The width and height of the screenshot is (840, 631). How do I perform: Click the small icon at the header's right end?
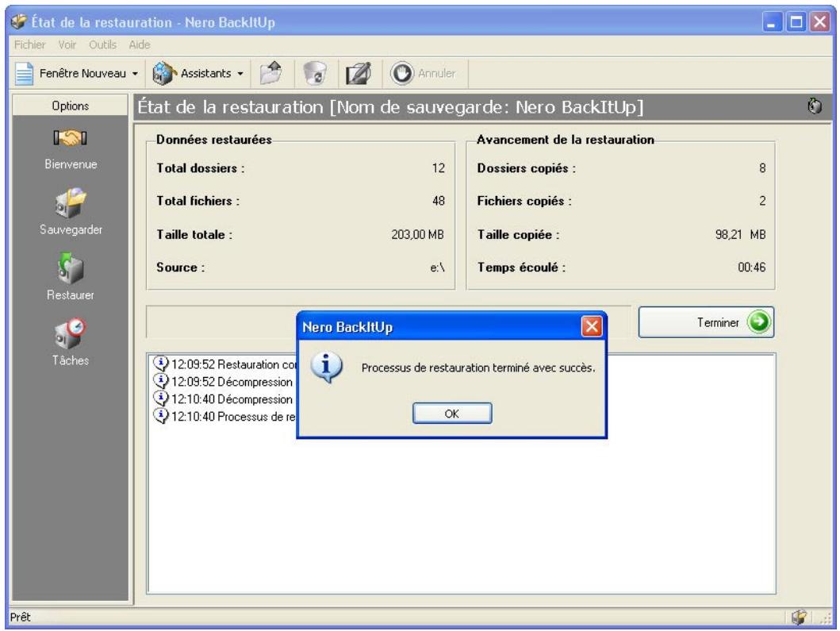click(815, 106)
